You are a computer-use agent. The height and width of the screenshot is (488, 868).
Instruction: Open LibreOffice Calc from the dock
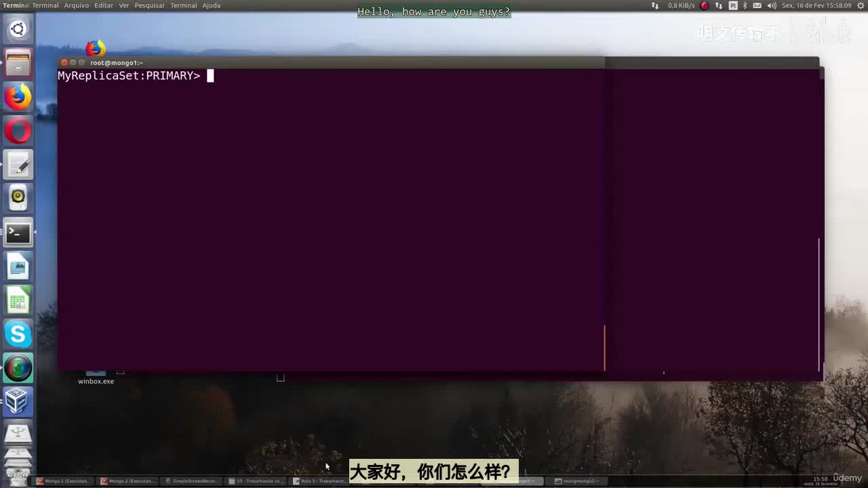[x=18, y=300]
